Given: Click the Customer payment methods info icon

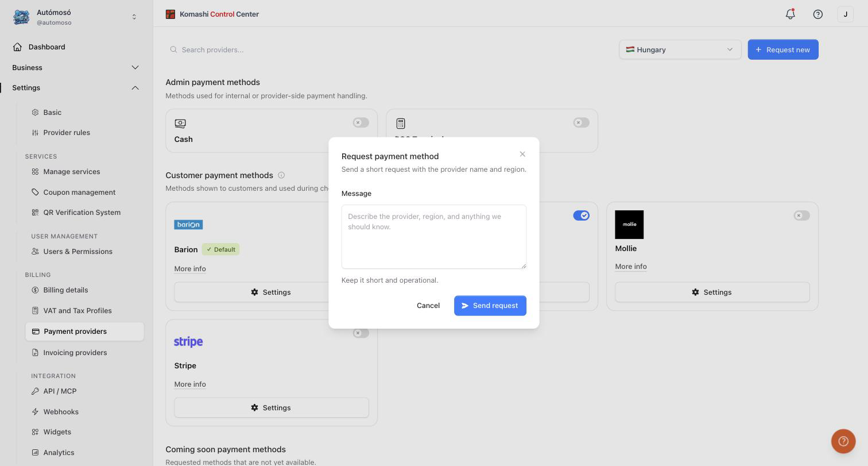Looking at the screenshot, I should click(281, 175).
